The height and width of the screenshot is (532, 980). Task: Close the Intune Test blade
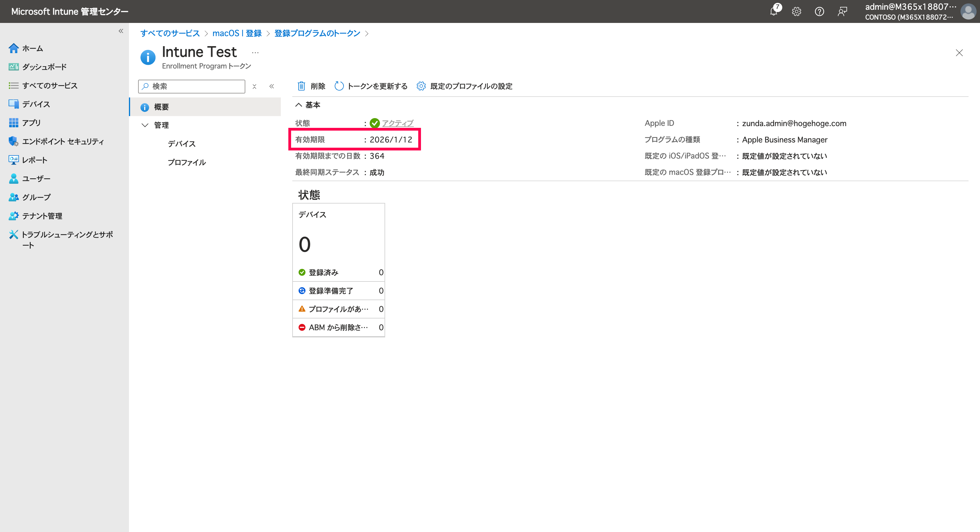pos(959,53)
